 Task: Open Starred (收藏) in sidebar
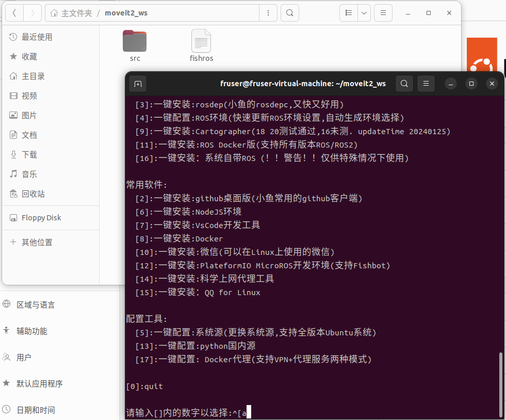51,57
